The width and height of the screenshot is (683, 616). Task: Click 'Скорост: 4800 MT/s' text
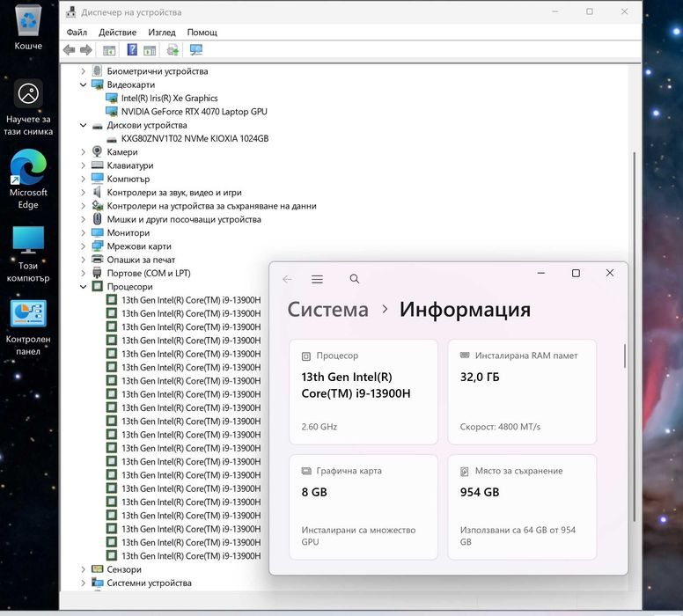(500, 427)
